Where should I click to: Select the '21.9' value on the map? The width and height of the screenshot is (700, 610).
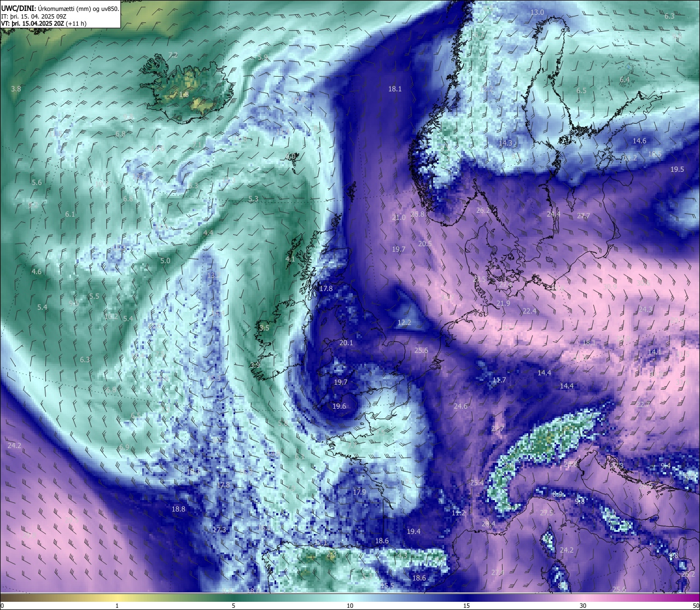pos(503,304)
